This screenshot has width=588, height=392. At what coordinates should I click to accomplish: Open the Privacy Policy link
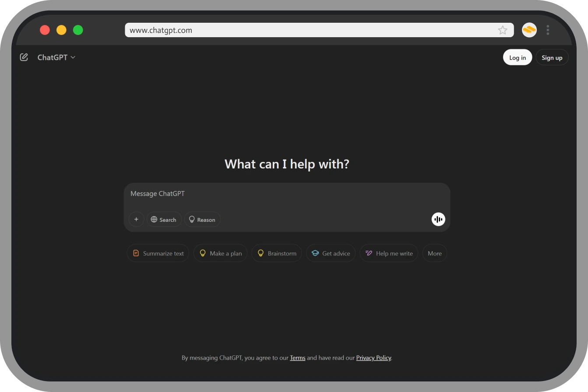[374, 358]
